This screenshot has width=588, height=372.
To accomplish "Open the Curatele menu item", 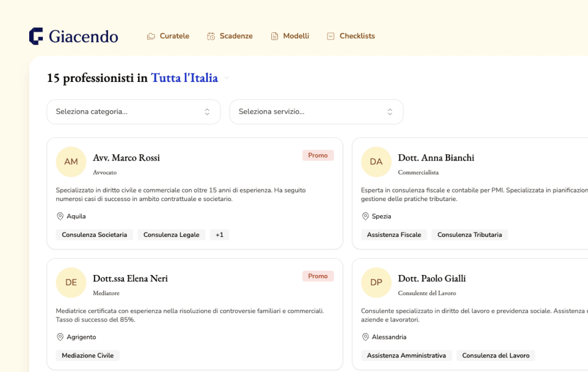I will (x=168, y=36).
